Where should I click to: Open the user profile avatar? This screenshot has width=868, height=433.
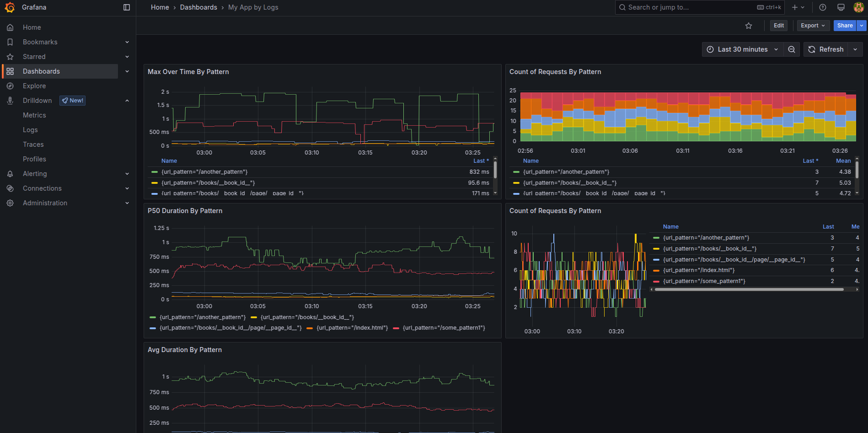pyautogui.click(x=858, y=7)
